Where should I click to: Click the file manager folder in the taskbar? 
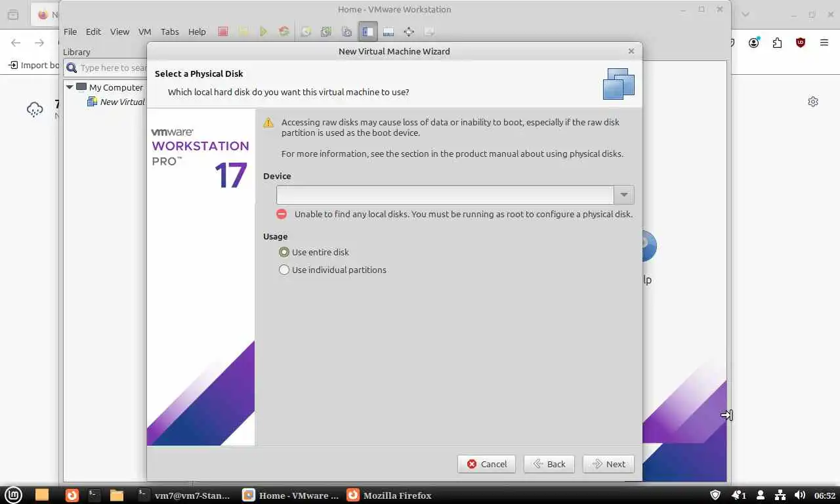(116, 495)
